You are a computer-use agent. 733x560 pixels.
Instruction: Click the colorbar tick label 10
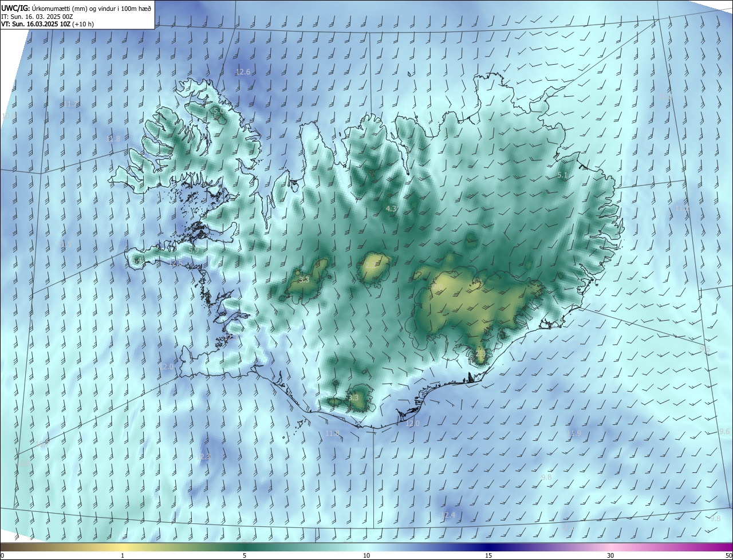pyautogui.click(x=366, y=555)
